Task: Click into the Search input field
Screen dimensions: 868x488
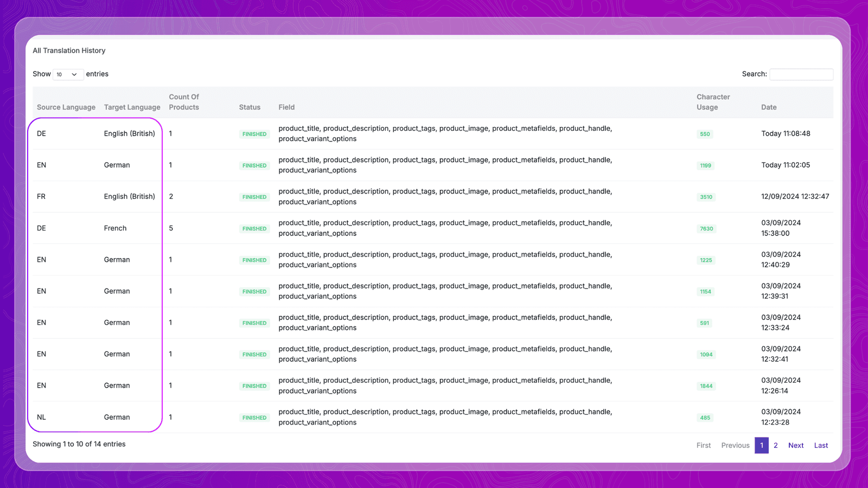Action: coord(801,74)
